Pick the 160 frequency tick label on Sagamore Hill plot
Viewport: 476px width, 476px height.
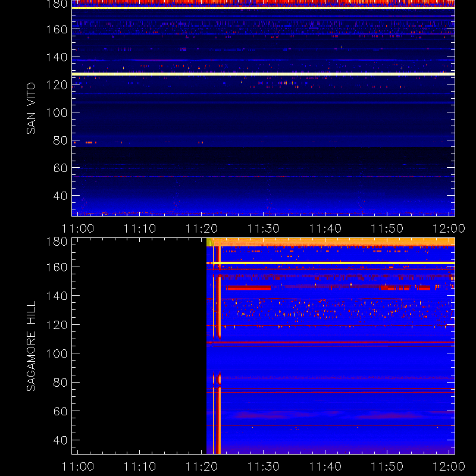coord(57,267)
